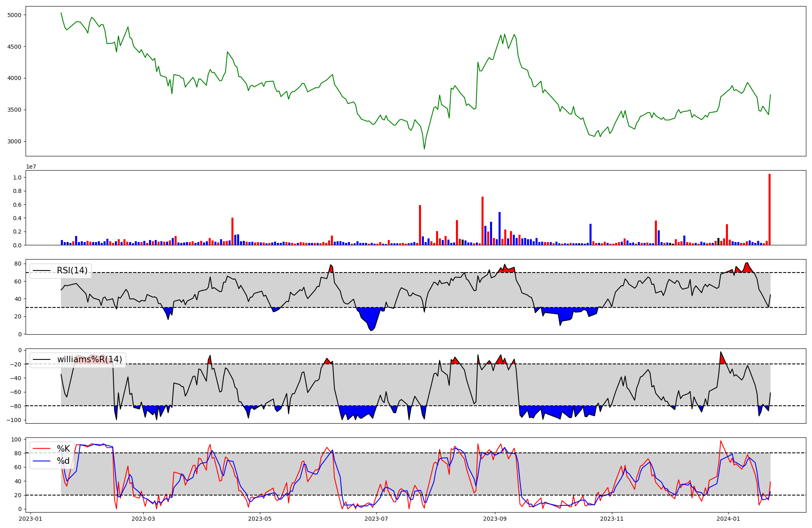Click the 1.0 volume axis label
This screenshot has height=528, width=812.
(x=17, y=177)
